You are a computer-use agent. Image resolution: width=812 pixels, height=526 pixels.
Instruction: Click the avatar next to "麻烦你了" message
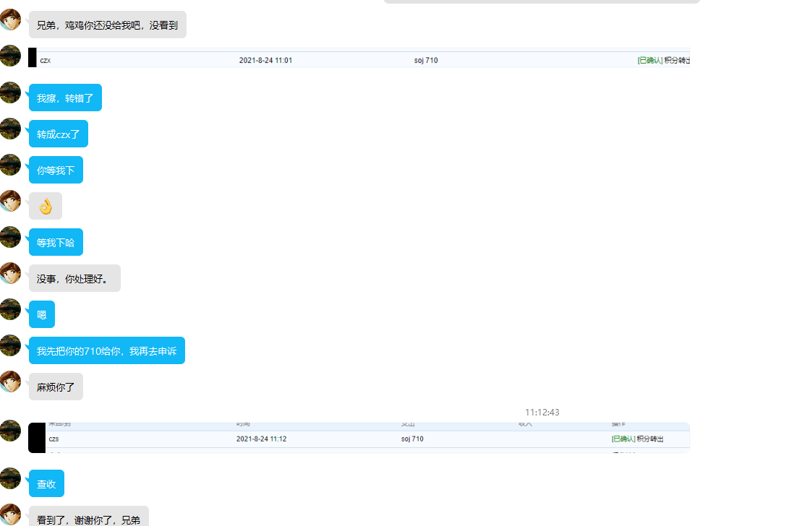coord(10,381)
